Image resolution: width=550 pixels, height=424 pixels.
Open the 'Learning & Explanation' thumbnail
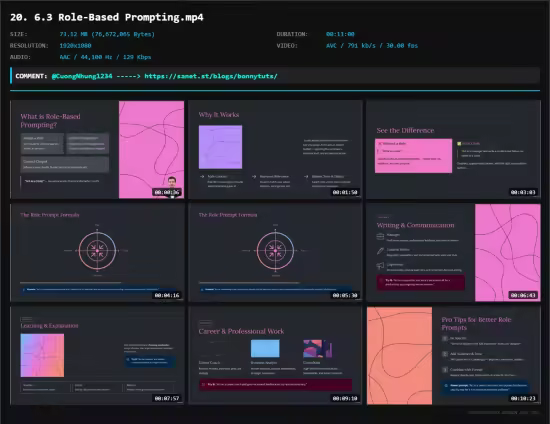coord(97,356)
